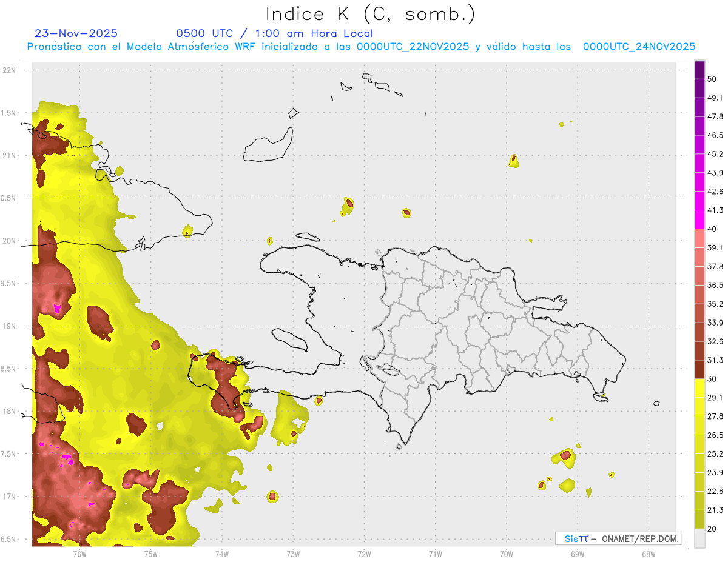Click the "41.3" colorbar value
Image resolution: width=728 pixels, height=562 pixels.
(x=715, y=210)
